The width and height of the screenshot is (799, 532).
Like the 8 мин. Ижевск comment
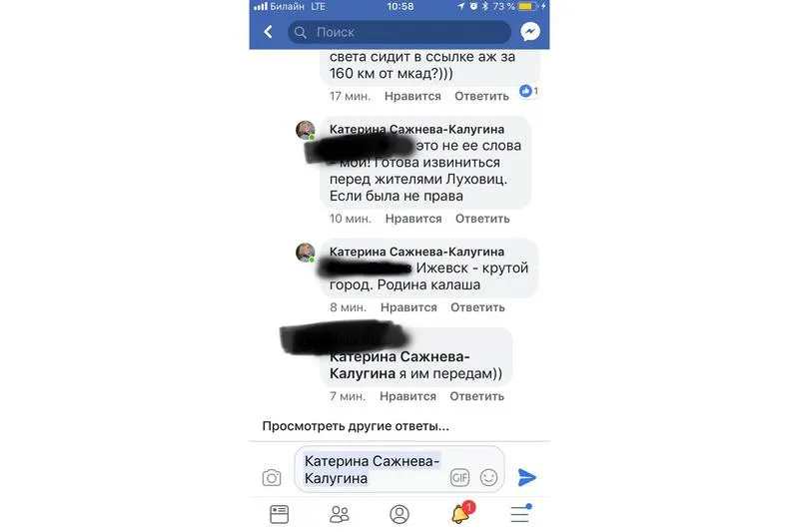point(408,307)
